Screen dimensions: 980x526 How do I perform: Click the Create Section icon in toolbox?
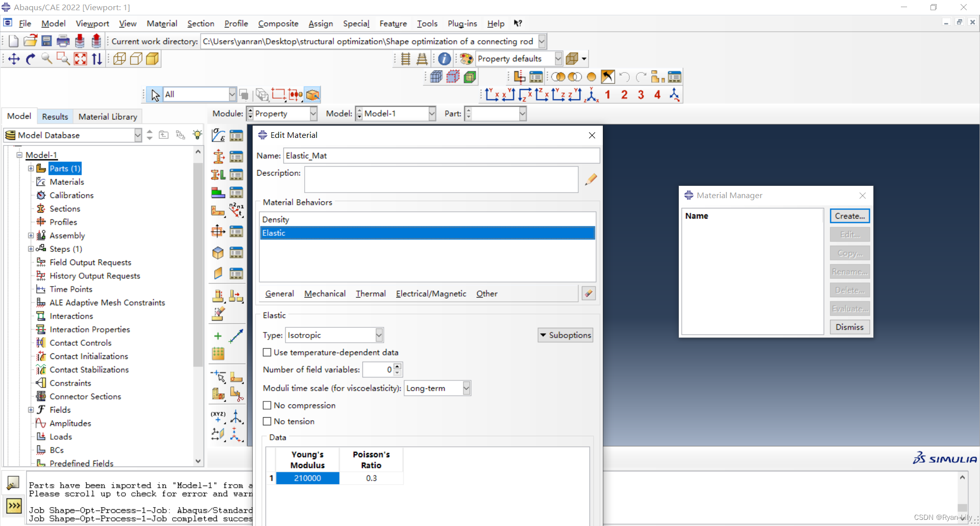pos(218,156)
